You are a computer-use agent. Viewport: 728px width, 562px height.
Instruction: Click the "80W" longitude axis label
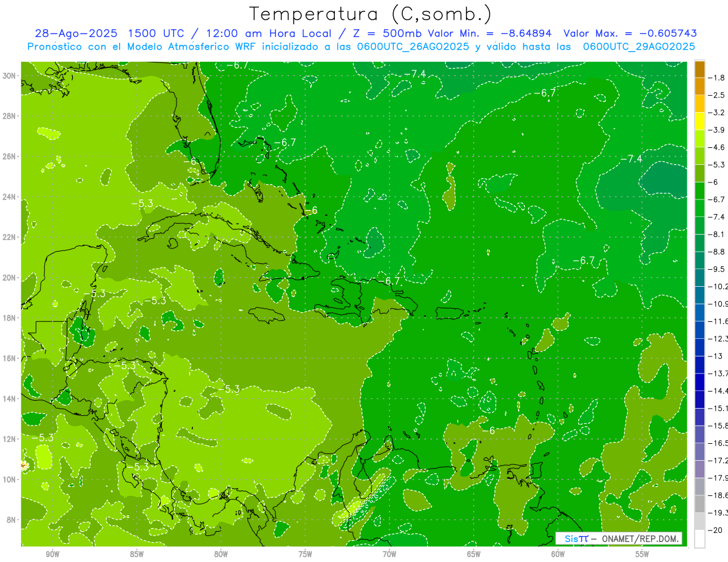221,554
